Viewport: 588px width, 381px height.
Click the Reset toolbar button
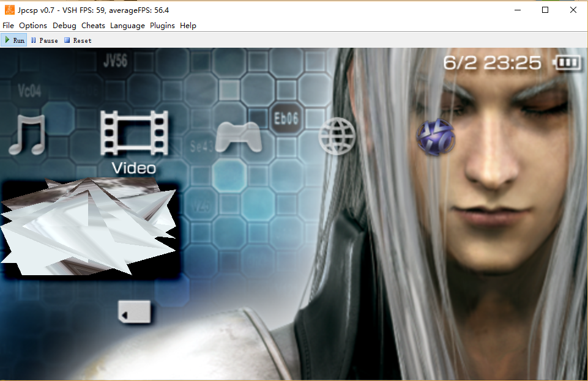click(x=78, y=40)
